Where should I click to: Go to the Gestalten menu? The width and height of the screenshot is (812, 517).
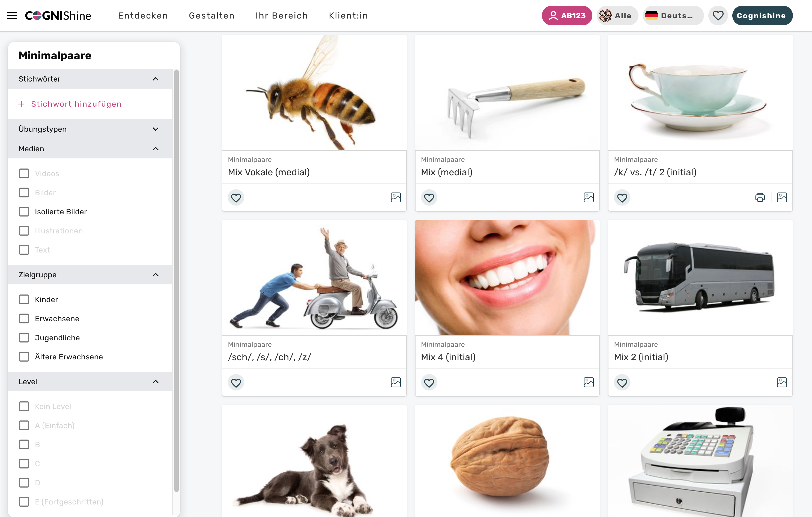212,16
